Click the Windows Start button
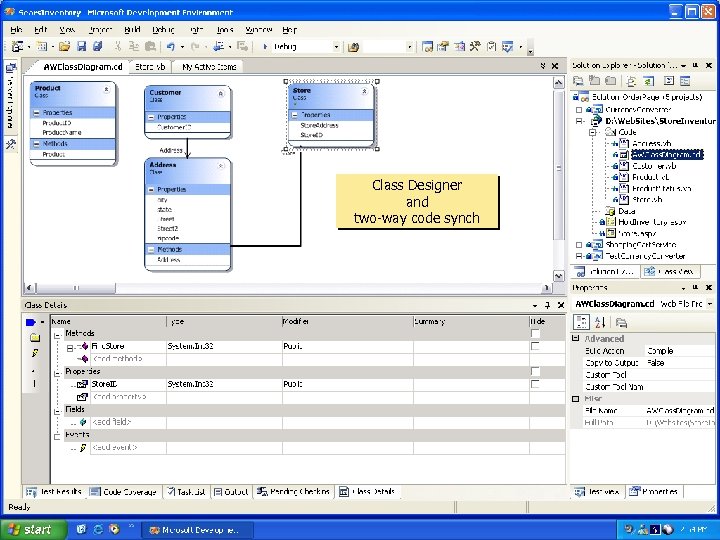Screen dimensions: 720x540 click(x=30, y=529)
